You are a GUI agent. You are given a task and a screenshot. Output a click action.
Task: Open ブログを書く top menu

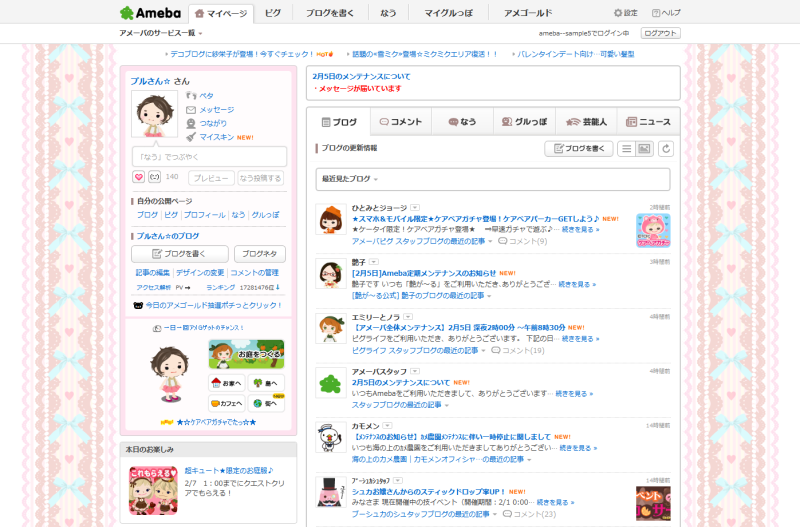330,13
